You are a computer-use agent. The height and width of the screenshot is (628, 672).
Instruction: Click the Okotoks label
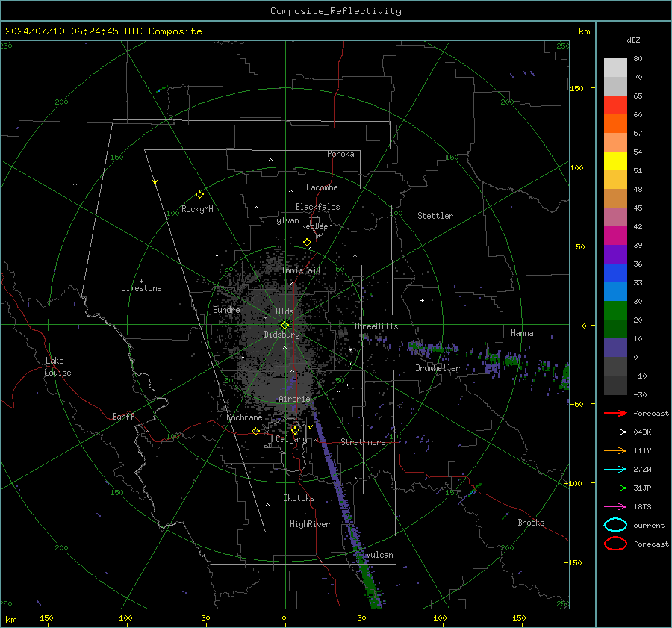click(x=299, y=498)
